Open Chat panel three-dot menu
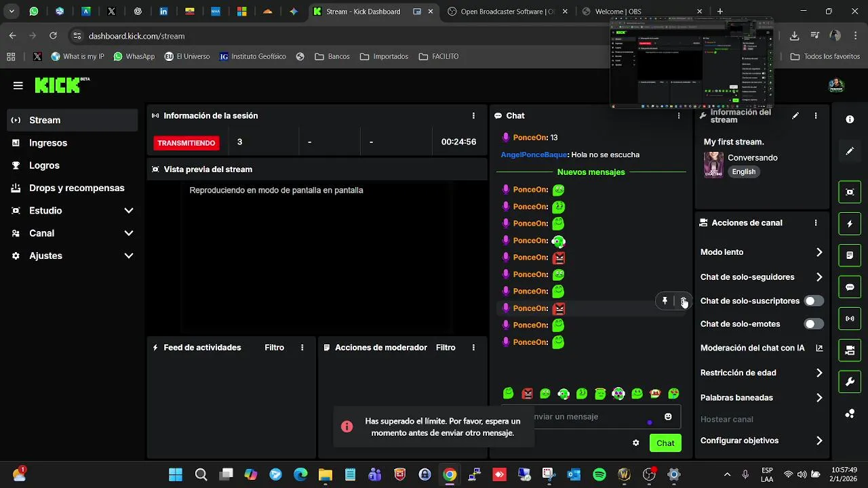 click(679, 116)
